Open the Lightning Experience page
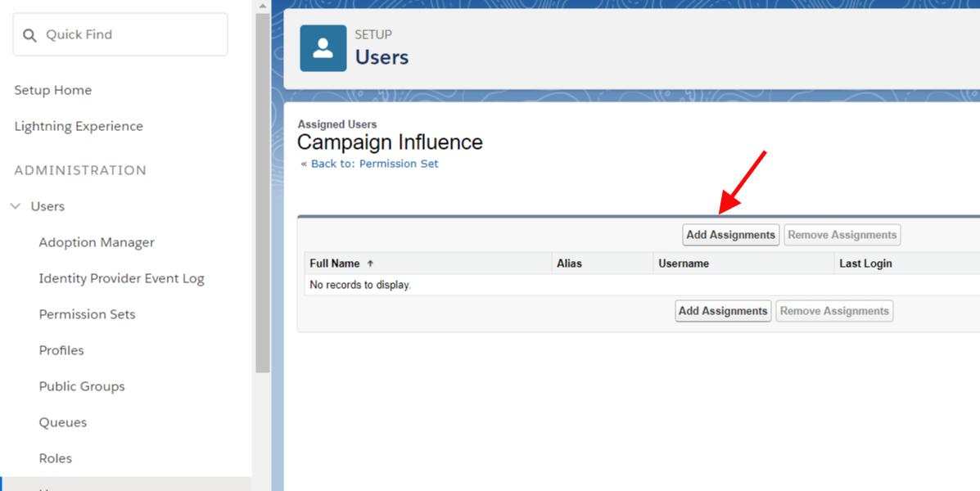Screen dimensions: 980x491 tap(79, 126)
